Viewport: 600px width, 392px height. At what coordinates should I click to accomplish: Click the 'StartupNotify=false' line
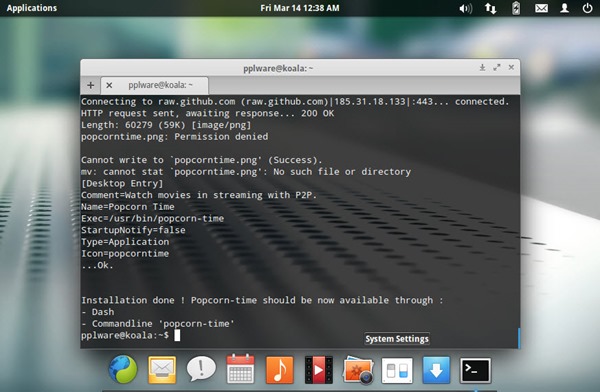133,230
